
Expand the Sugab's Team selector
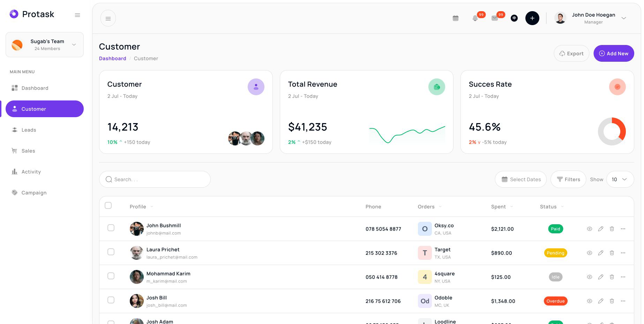[45, 45]
